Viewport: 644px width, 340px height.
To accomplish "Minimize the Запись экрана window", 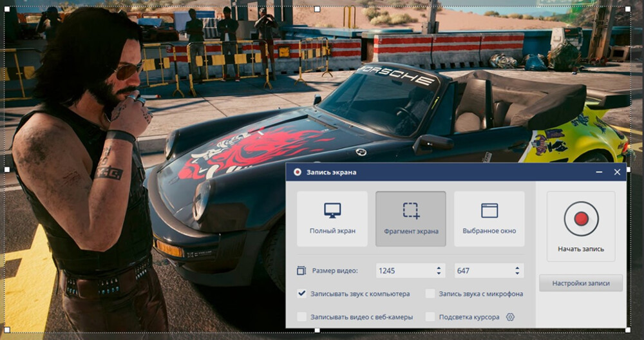I will point(599,173).
